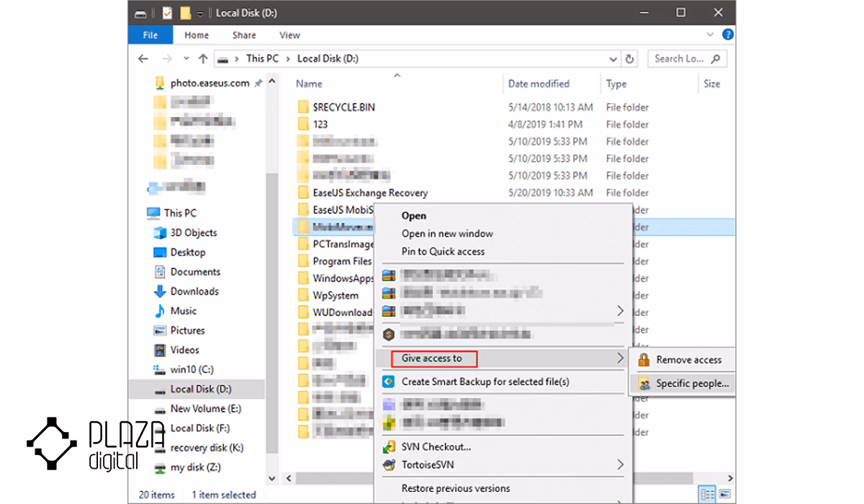Image resolution: width=864 pixels, height=504 pixels.
Task: Open the address bar history dropdown
Action: 613,60
